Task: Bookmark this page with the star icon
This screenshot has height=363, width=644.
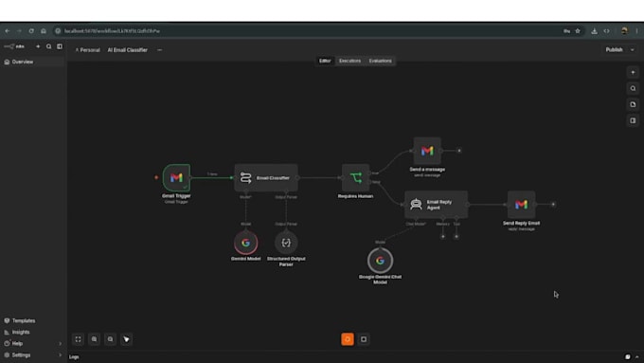Action: point(578,31)
